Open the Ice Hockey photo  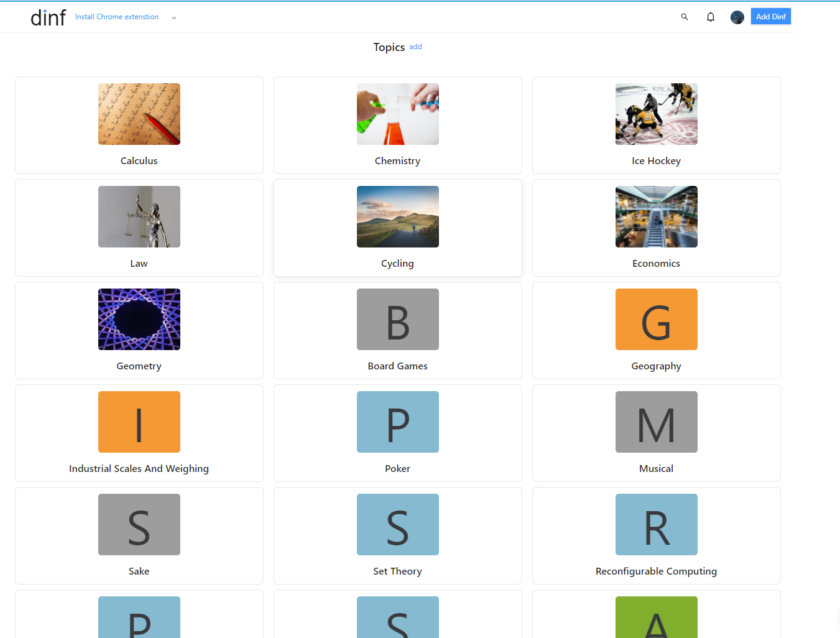coord(657,114)
